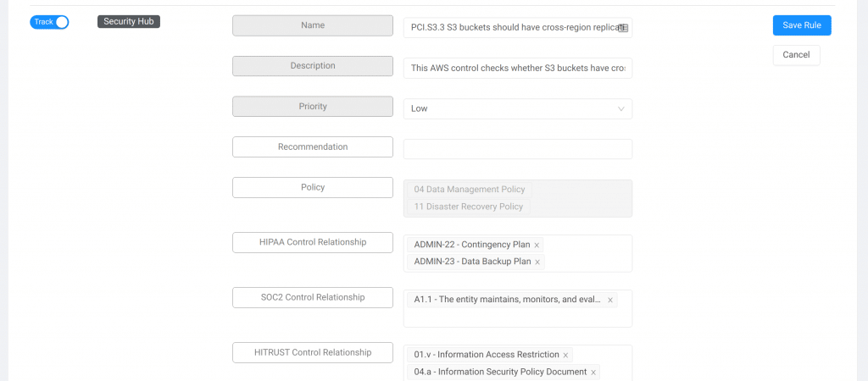Click 01.v - Information Access Restriction text
868x381 pixels.
pos(487,355)
